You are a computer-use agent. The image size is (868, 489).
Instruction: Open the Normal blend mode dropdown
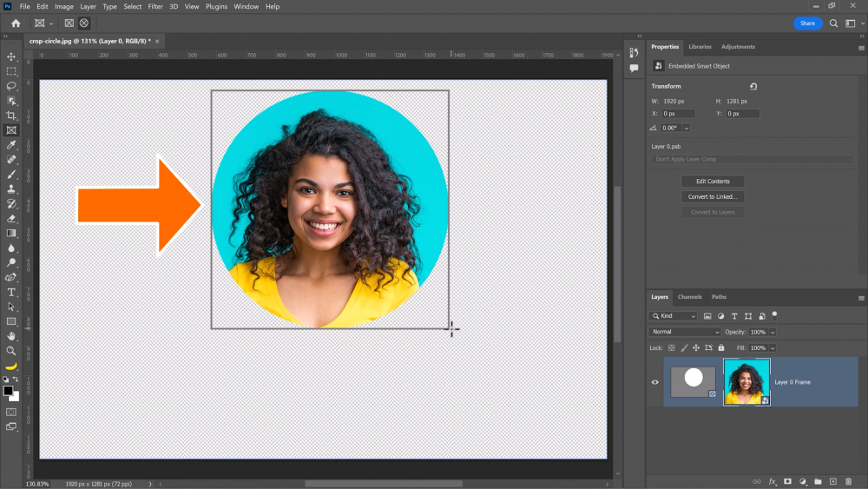pos(685,332)
